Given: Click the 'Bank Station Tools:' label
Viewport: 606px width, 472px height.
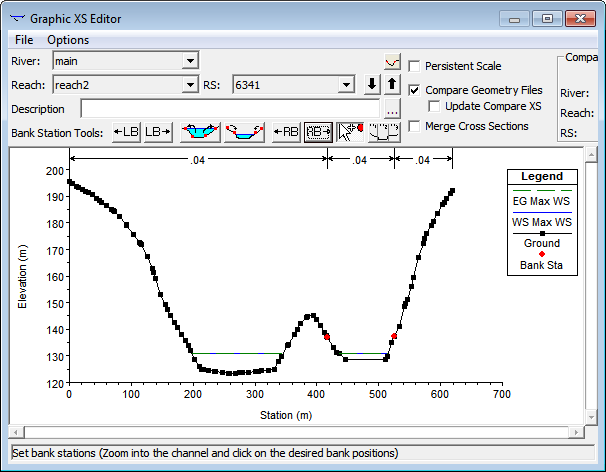Looking at the screenshot, I should (x=57, y=133).
